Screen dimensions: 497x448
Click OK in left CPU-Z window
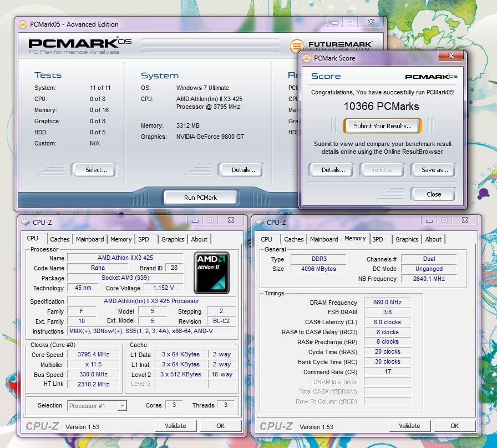(221, 426)
